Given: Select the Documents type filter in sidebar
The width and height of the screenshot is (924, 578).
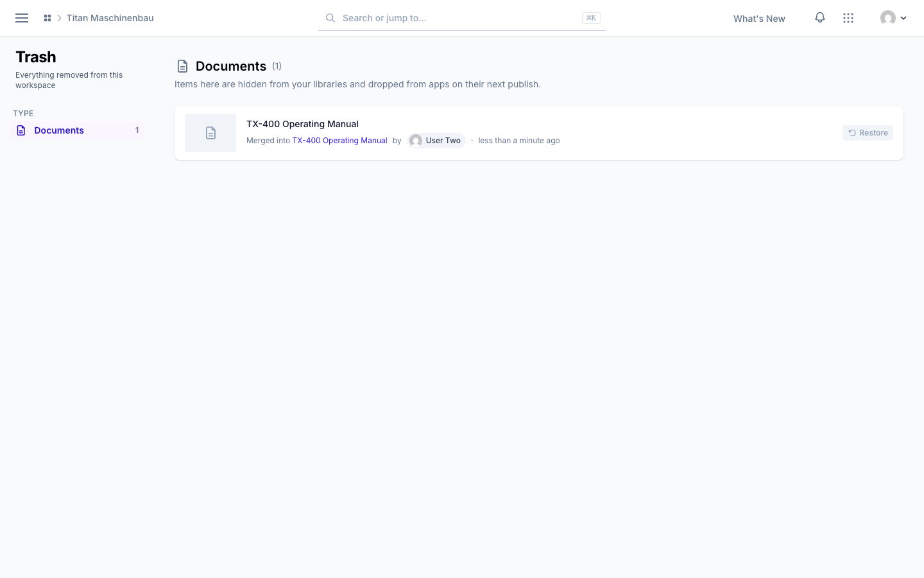Looking at the screenshot, I should 78,130.
